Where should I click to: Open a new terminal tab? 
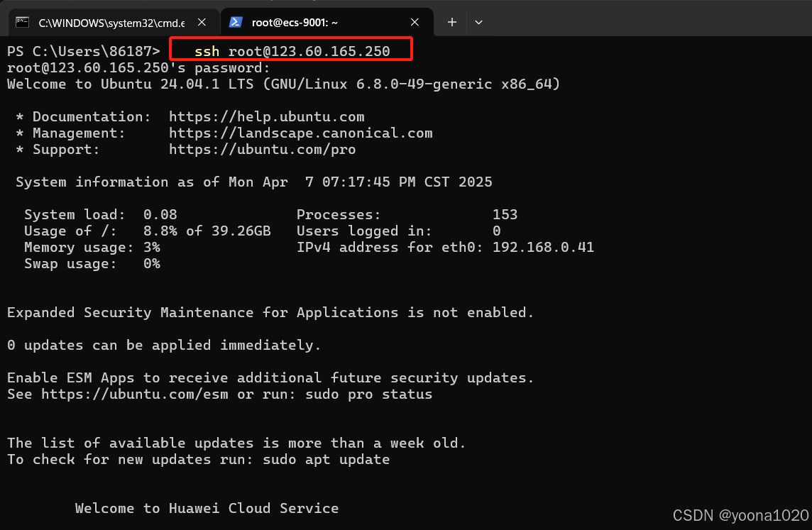(x=452, y=22)
